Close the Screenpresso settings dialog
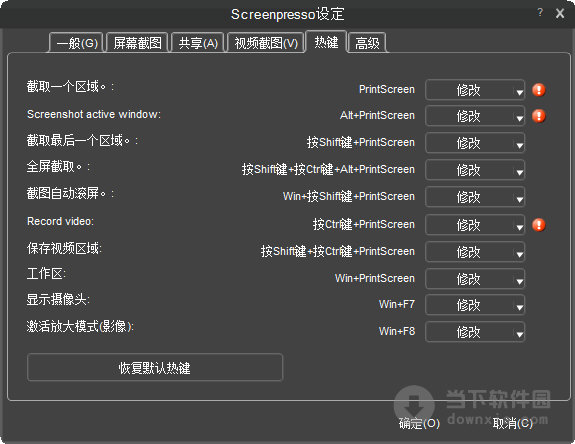This screenshot has width=575, height=444. click(560, 14)
